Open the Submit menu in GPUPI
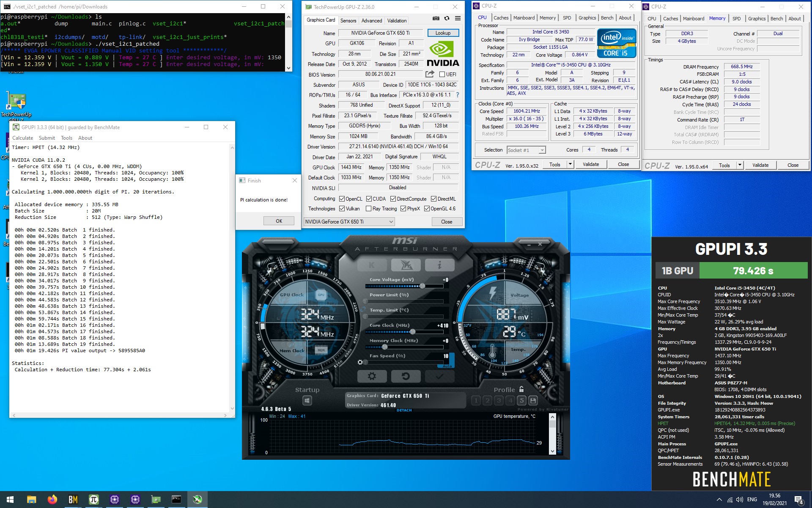Viewport: 812px width, 508px height. pos(47,138)
